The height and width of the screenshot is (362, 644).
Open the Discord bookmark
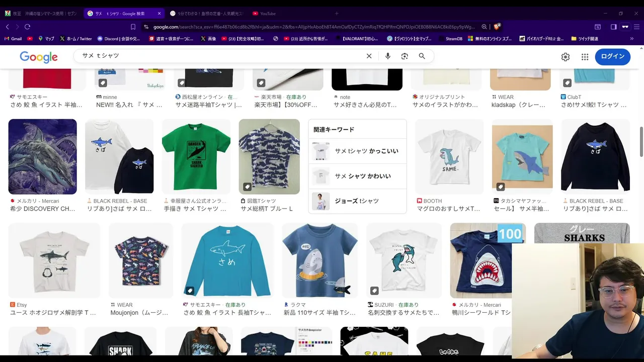click(x=119, y=38)
